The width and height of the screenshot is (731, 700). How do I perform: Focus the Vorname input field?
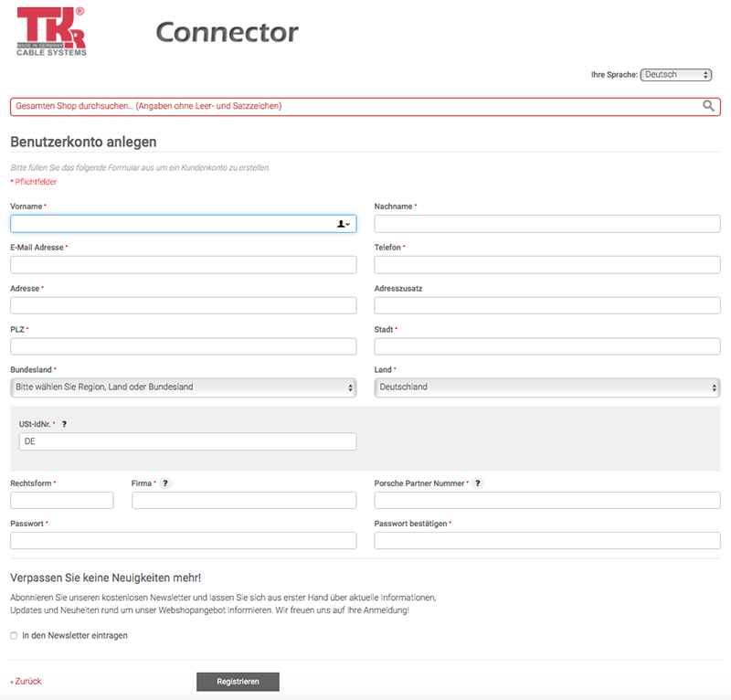coord(164,223)
